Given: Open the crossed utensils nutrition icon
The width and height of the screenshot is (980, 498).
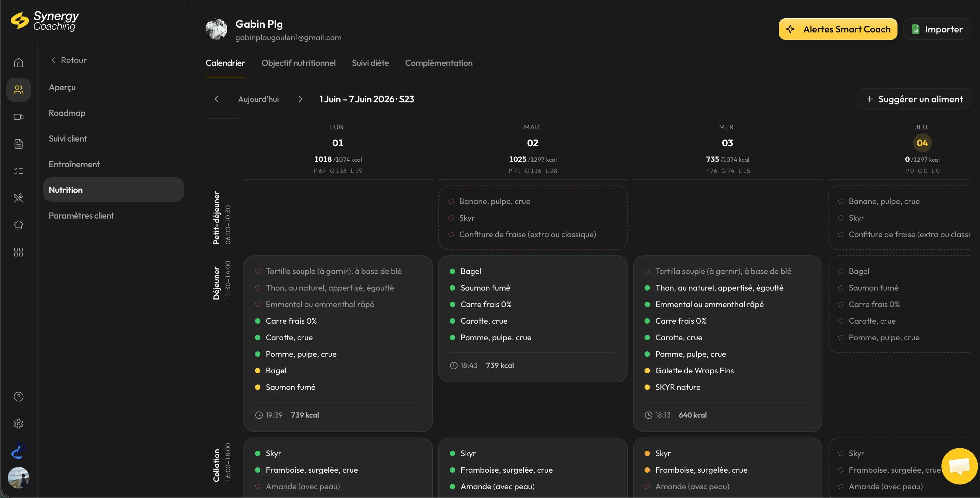Looking at the screenshot, I should pos(18,198).
